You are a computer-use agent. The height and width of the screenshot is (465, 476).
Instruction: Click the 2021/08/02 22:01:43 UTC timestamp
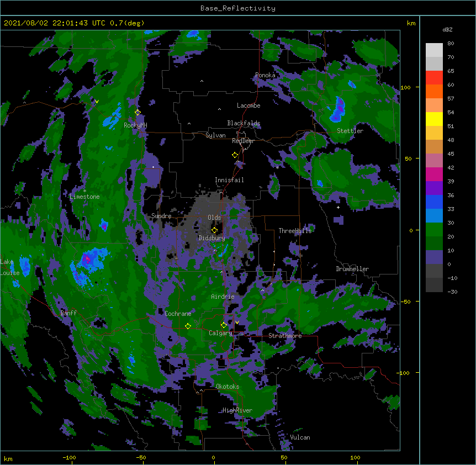click(x=54, y=23)
